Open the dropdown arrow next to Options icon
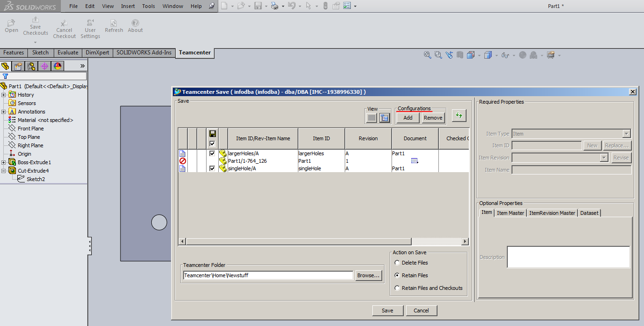644x326 pixels. point(355,6)
